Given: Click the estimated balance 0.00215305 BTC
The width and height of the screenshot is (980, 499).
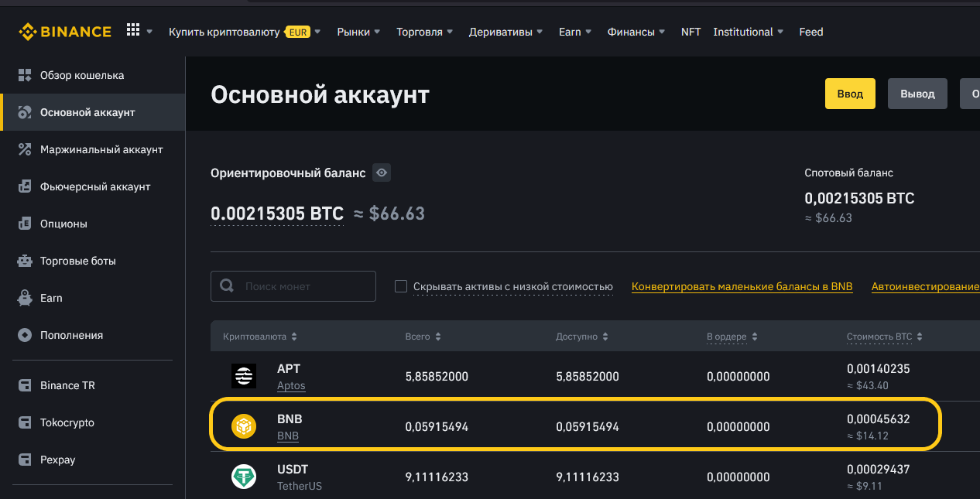Looking at the screenshot, I should (277, 214).
